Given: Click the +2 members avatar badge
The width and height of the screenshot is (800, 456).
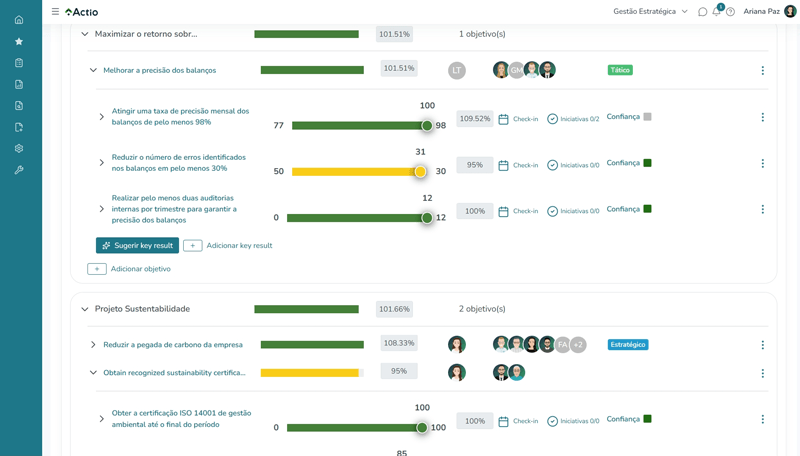Looking at the screenshot, I should click(x=578, y=345).
